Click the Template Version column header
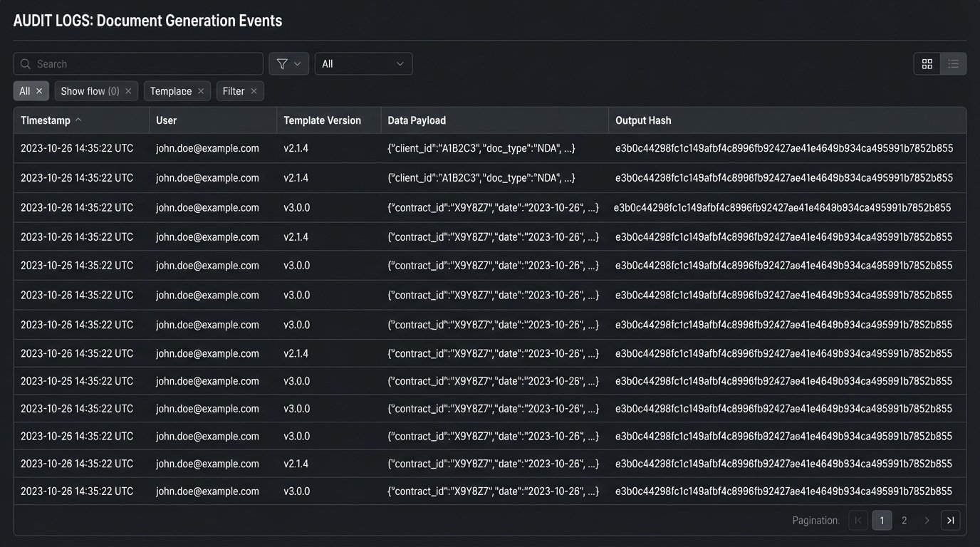This screenshot has height=547, width=980. [x=322, y=120]
